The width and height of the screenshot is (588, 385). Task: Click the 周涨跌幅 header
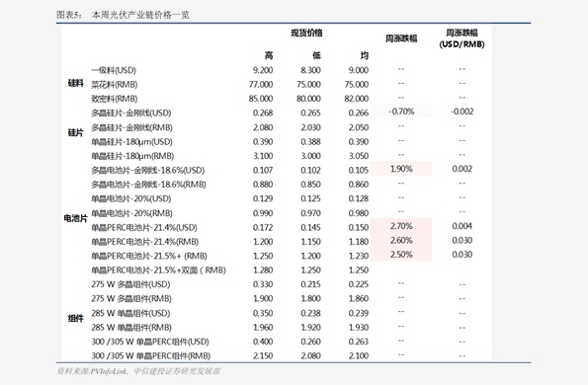point(401,38)
